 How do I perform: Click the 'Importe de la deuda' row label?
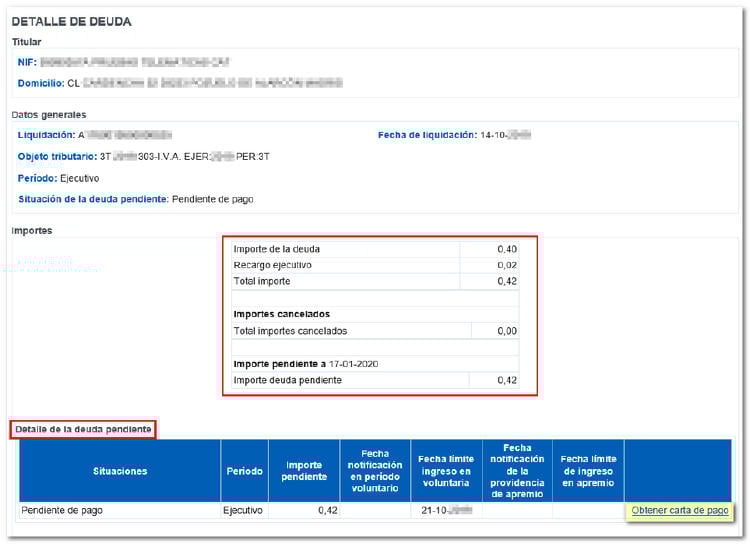pyautogui.click(x=276, y=249)
